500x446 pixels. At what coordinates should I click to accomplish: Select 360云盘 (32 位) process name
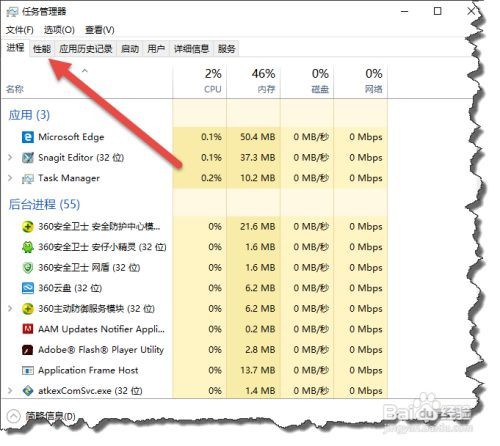pos(70,288)
